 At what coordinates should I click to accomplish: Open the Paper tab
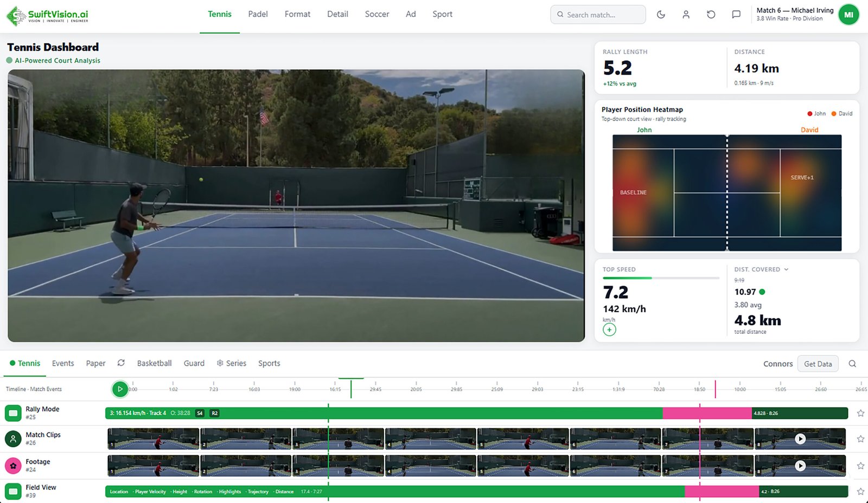coord(95,363)
